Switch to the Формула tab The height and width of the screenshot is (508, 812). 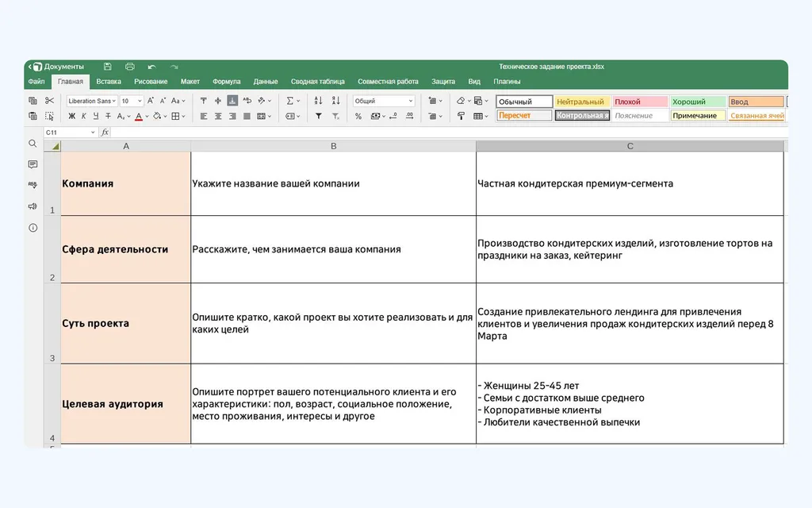226,82
